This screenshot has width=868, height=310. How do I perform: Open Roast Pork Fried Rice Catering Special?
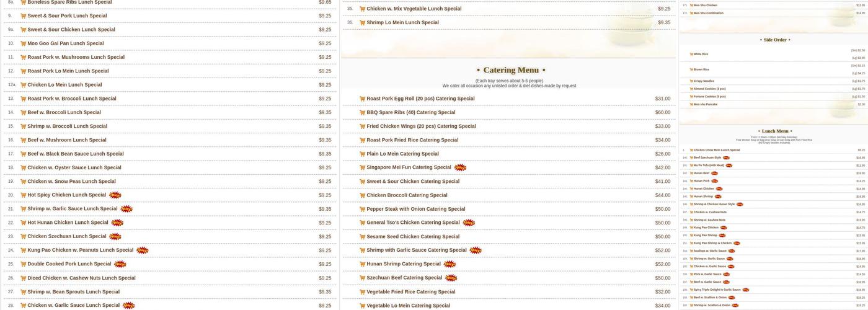click(x=413, y=140)
